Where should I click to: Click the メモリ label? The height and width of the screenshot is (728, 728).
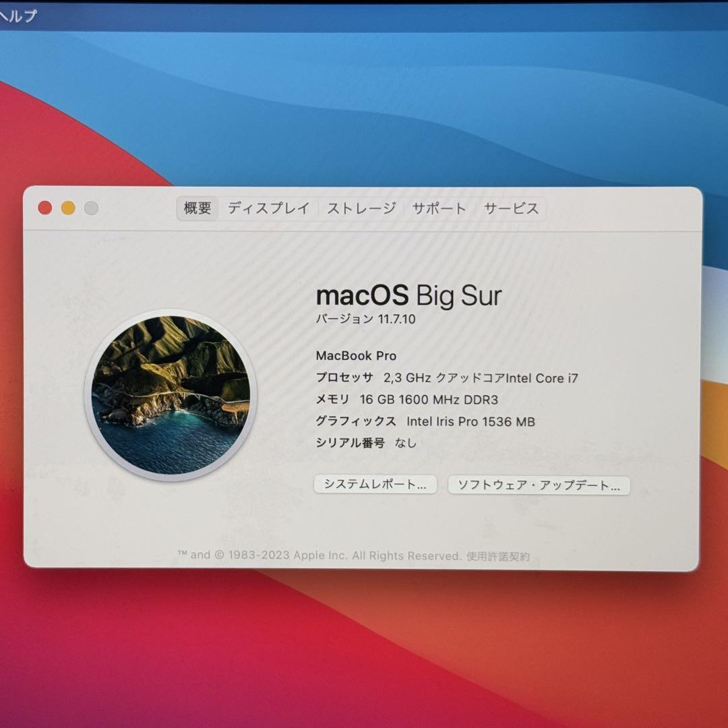pos(332,399)
